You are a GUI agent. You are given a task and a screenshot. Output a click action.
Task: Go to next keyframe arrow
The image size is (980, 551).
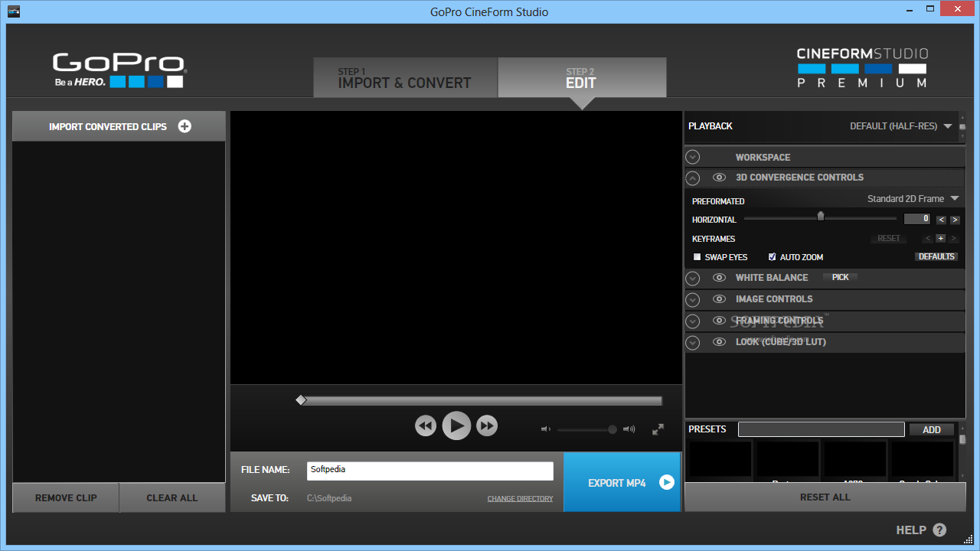coord(954,238)
